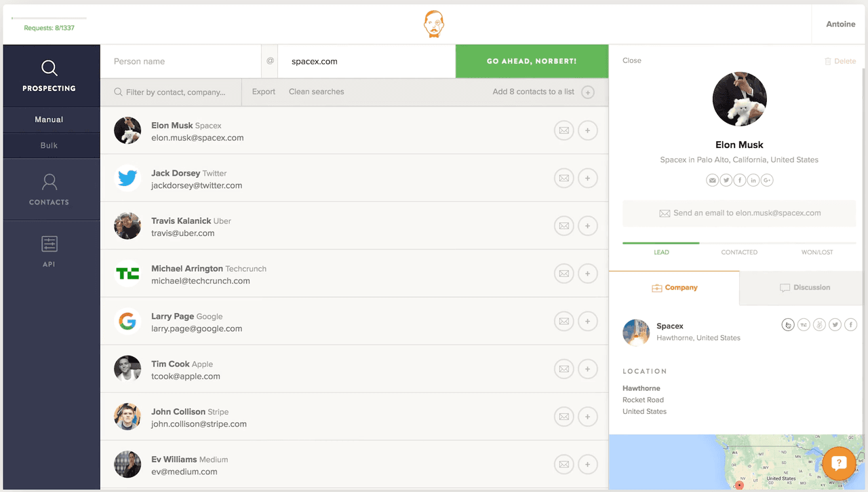Click the Export link
Viewport: 868px width, 492px height.
point(263,92)
